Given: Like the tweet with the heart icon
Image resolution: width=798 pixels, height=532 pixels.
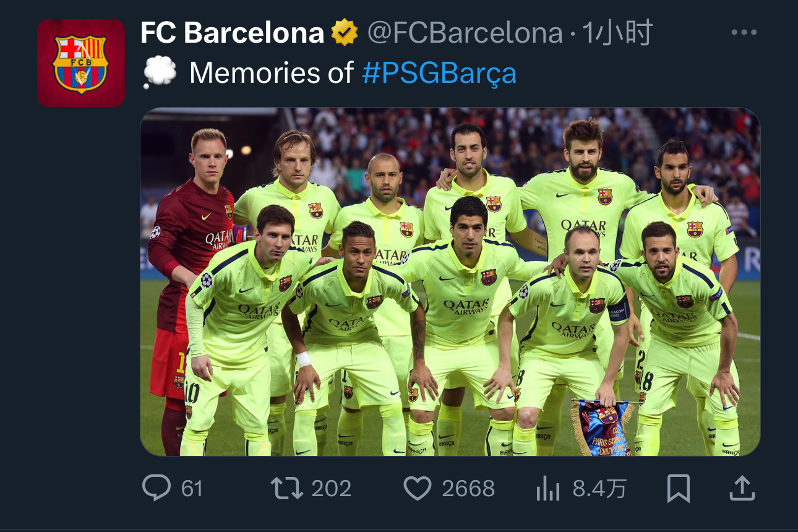Looking at the screenshot, I should pos(418,489).
